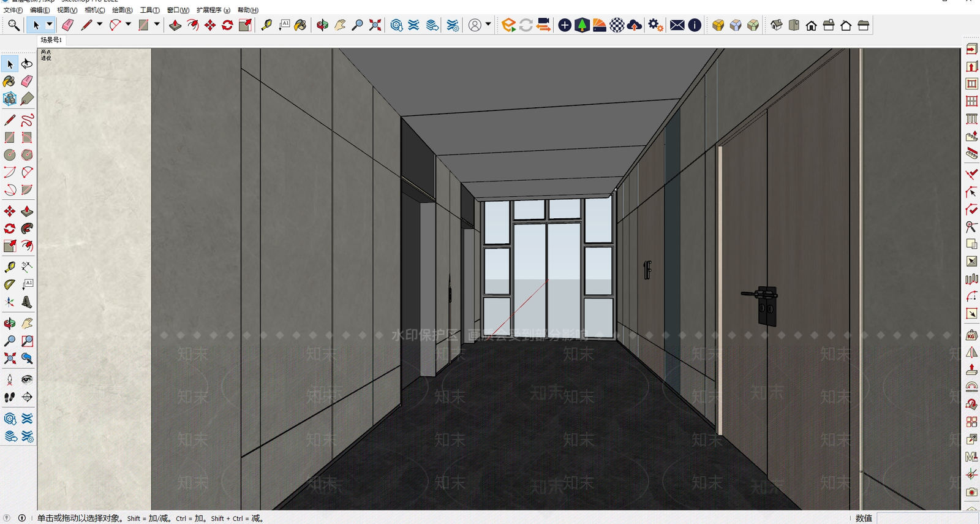The height and width of the screenshot is (524, 980).
Task: Open the 扩展程序(x) menu
Action: pos(213,10)
